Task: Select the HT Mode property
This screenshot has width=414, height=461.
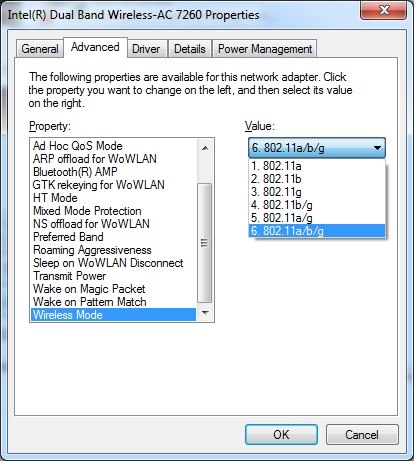Action: (x=113, y=198)
